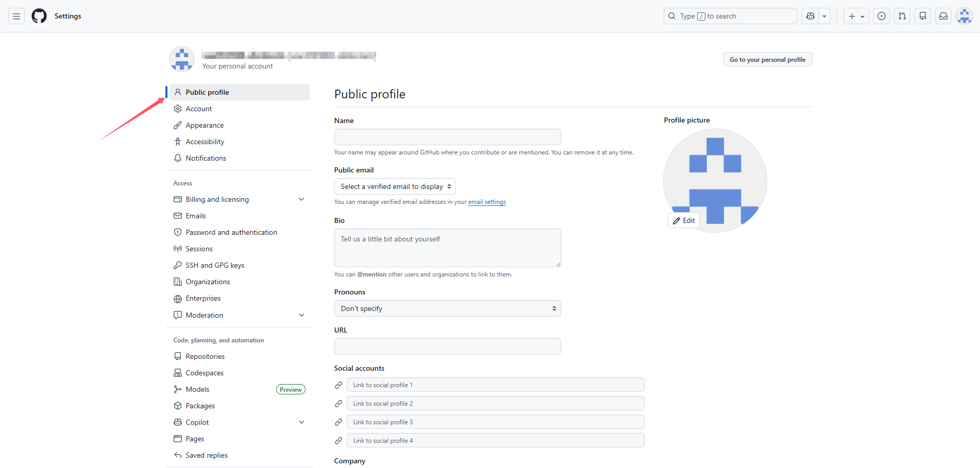The height and width of the screenshot is (468, 980).
Task: Click the user avatar in top-right corner
Action: point(964,16)
